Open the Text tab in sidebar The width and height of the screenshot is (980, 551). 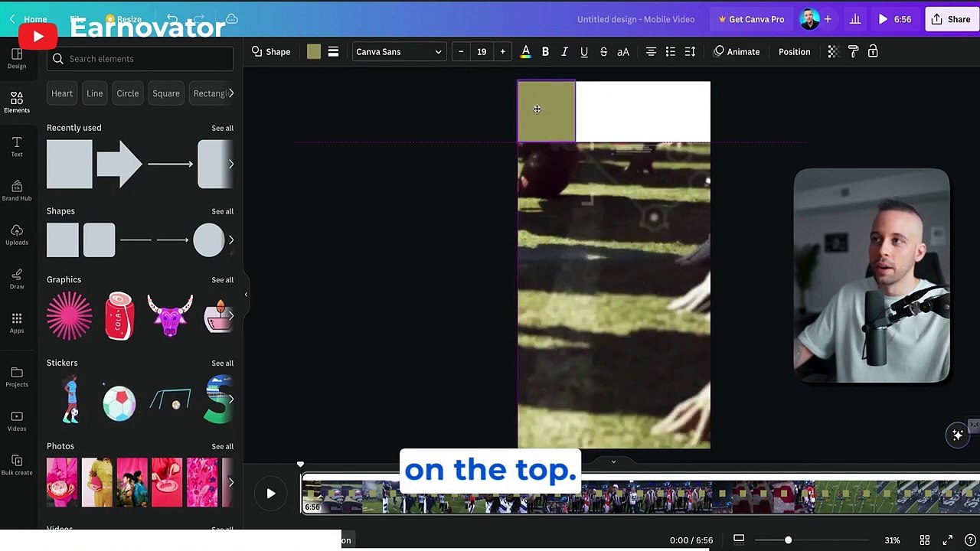17,146
